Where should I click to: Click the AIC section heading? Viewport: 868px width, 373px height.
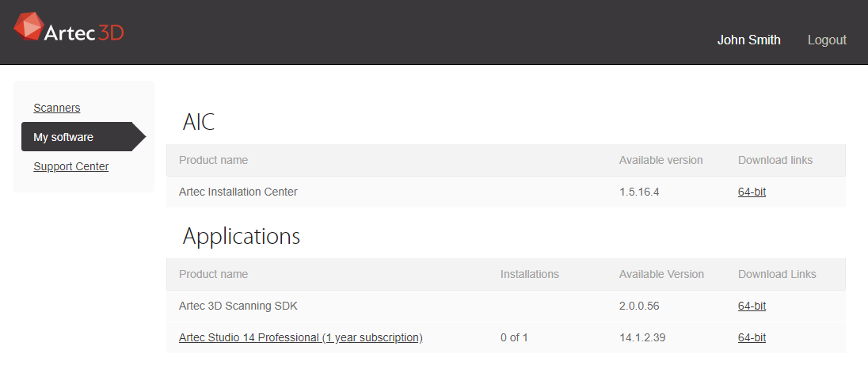pos(198,122)
